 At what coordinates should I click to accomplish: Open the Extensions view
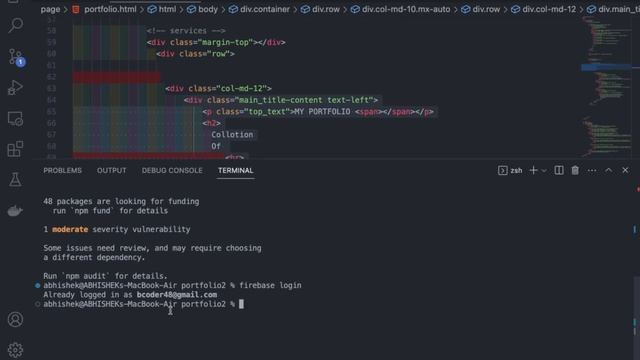click(x=15, y=149)
